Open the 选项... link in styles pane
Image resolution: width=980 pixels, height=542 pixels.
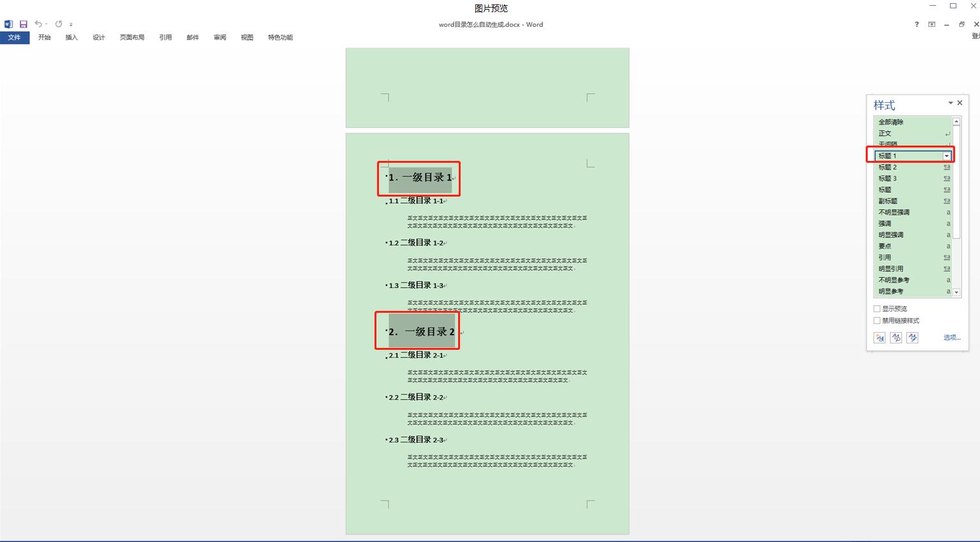click(952, 338)
